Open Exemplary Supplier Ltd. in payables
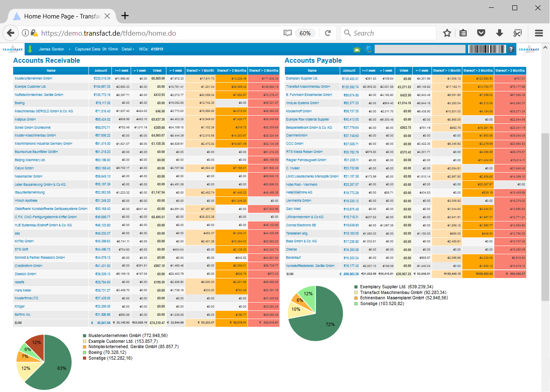550x392 pixels. [x=302, y=78]
